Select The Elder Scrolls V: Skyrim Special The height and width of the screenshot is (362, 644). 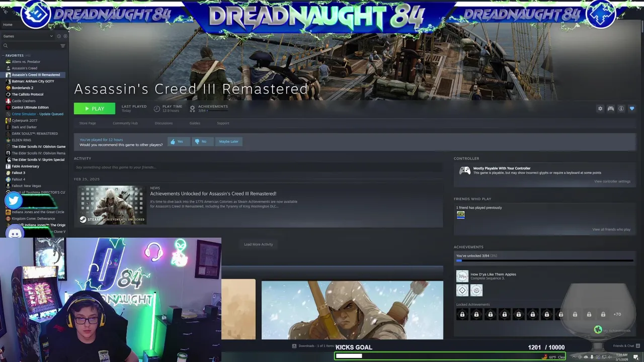38,160
